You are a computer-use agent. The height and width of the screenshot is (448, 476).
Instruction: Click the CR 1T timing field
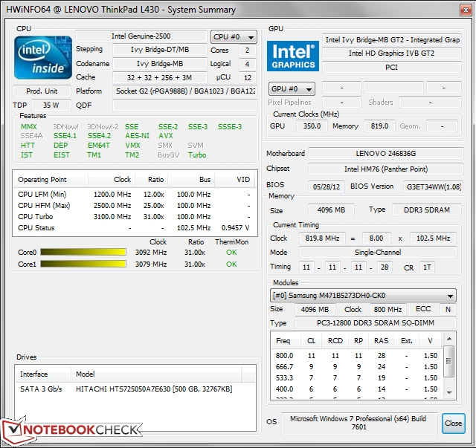427,267
